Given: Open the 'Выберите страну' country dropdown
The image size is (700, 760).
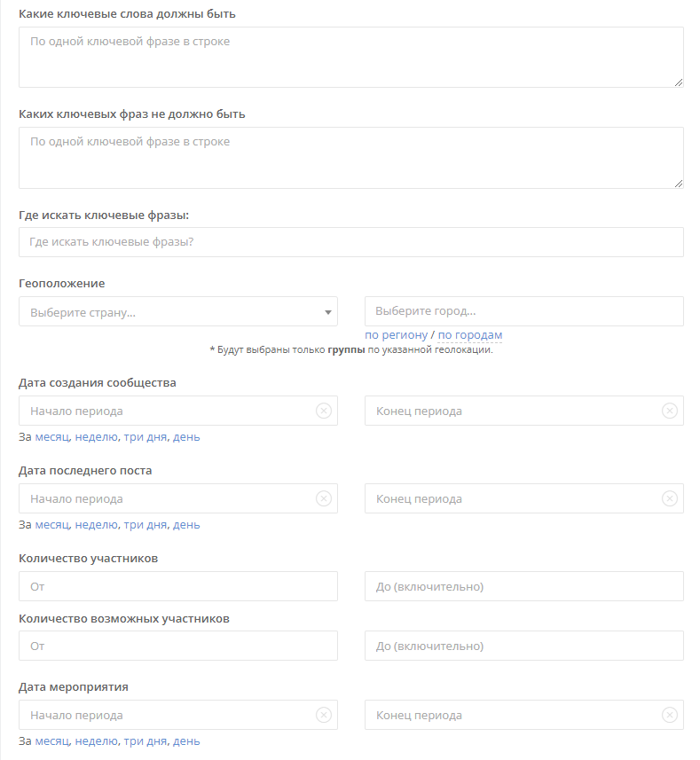Looking at the screenshot, I should click(x=178, y=311).
